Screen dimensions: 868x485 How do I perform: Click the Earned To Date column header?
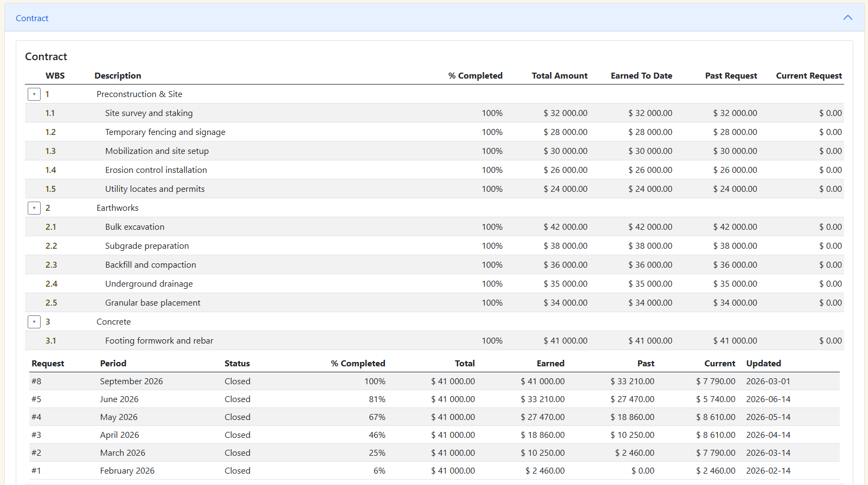pos(641,76)
